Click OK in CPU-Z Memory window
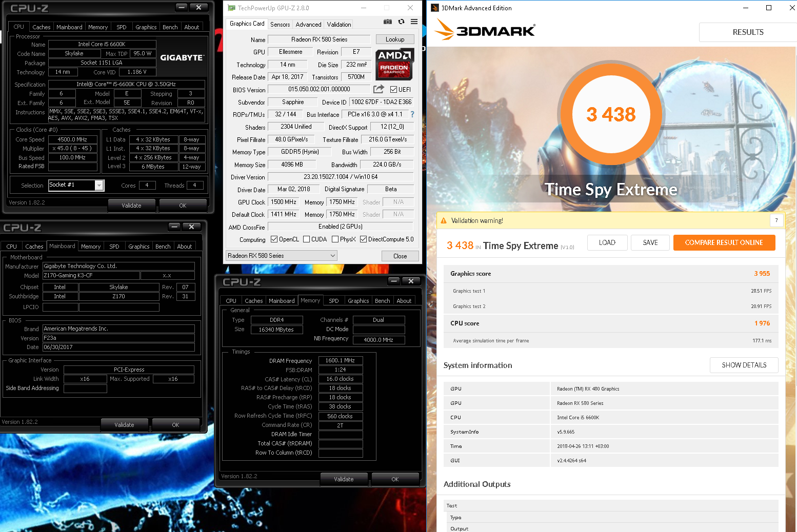Viewport: 797px width, 532px height. [x=395, y=479]
